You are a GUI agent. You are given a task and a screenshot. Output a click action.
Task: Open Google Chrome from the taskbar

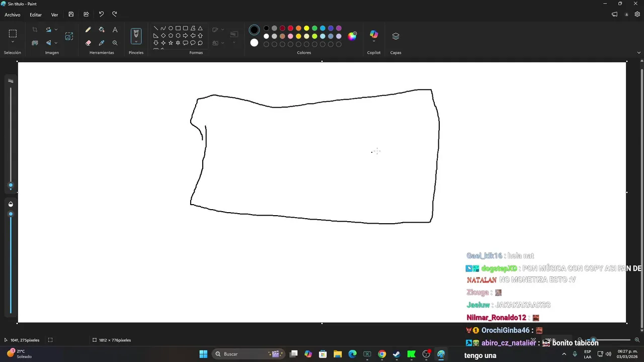tap(382, 354)
